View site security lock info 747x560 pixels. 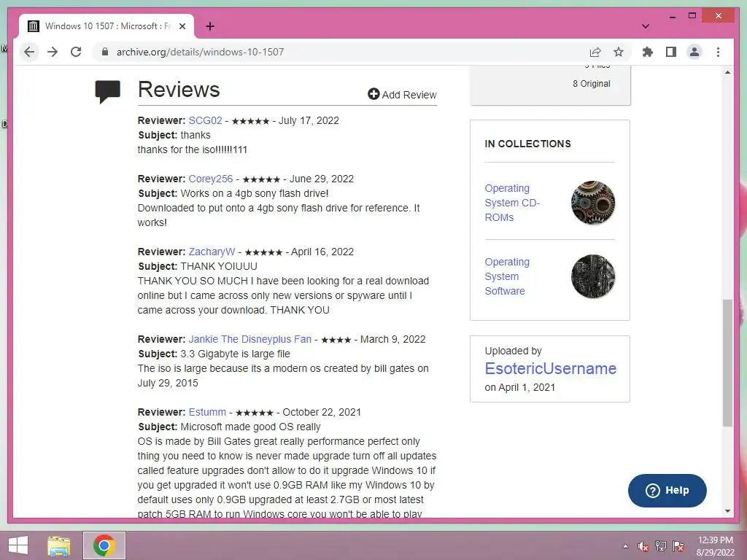tap(105, 52)
